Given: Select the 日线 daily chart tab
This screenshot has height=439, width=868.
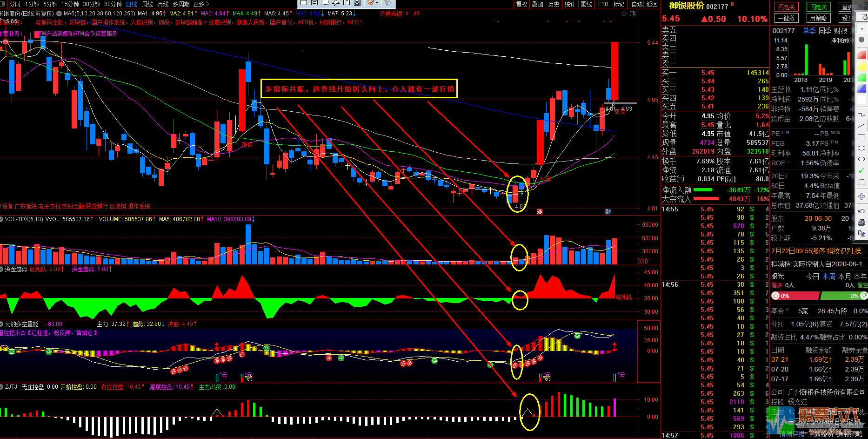Looking at the screenshot, I should coord(132,4).
